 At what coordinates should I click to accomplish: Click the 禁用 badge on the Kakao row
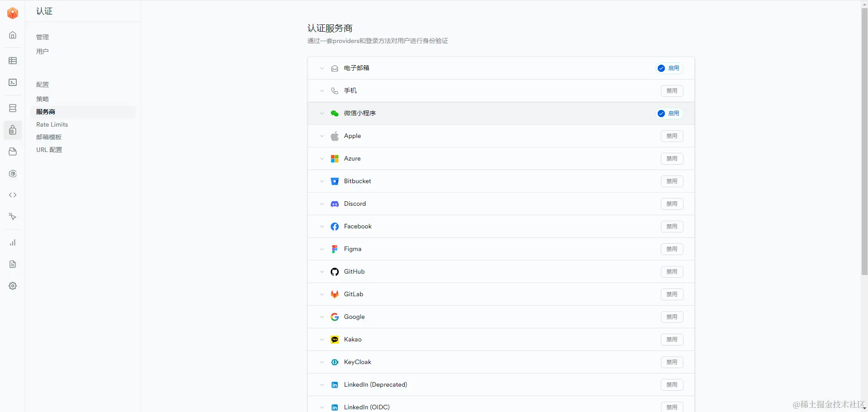pos(672,340)
